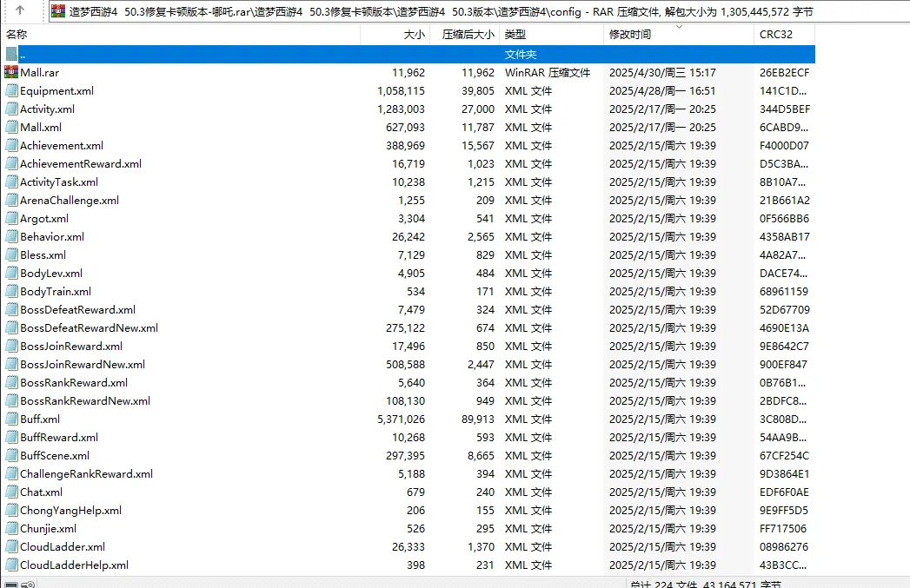Viewport: 910px width, 588px height.
Task: Select the file name ChallengeRankReward.xml
Action: (86, 473)
